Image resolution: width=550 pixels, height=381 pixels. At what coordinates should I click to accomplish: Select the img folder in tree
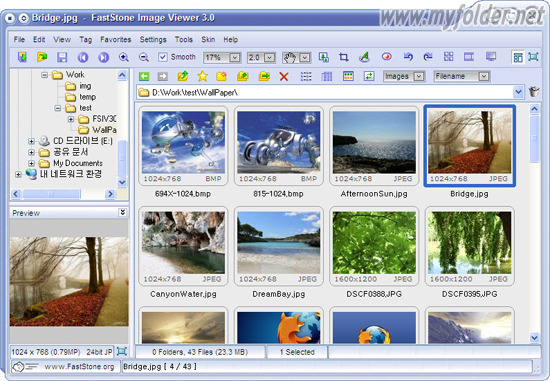(78, 86)
